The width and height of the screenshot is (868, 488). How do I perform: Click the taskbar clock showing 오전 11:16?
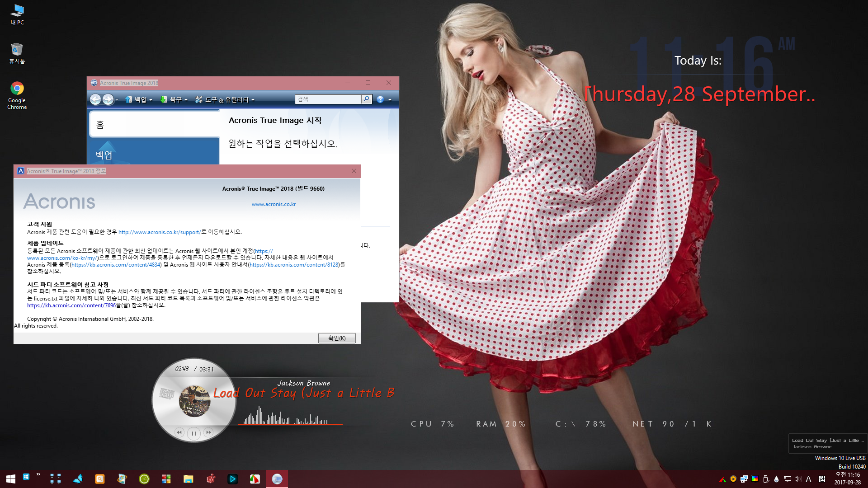coord(848,479)
